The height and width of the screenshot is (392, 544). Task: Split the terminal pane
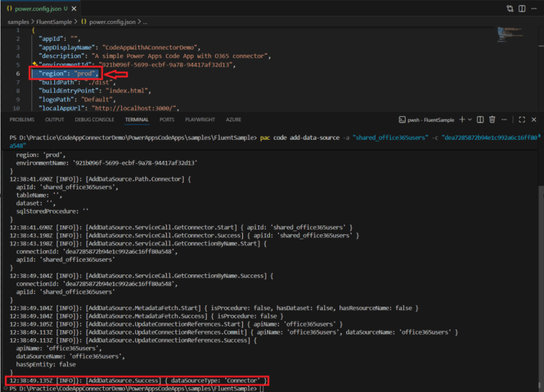tap(480, 120)
